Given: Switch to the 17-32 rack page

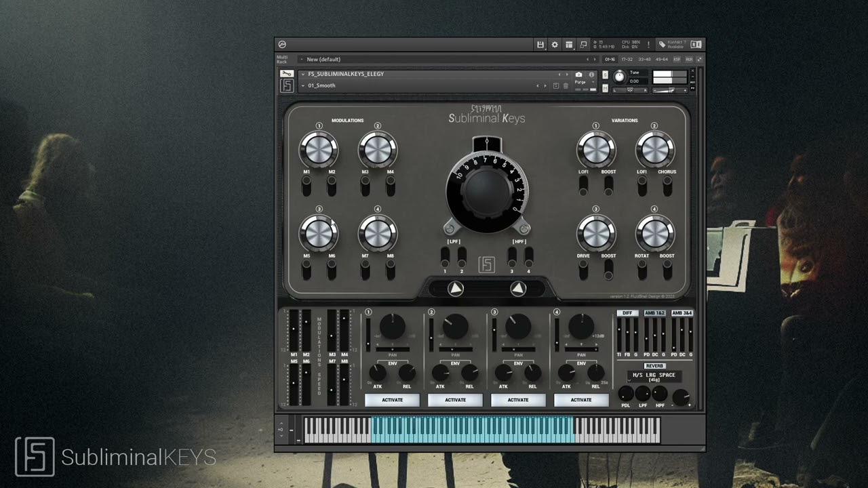Looking at the screenshot, I should click(x=627, y=60).
